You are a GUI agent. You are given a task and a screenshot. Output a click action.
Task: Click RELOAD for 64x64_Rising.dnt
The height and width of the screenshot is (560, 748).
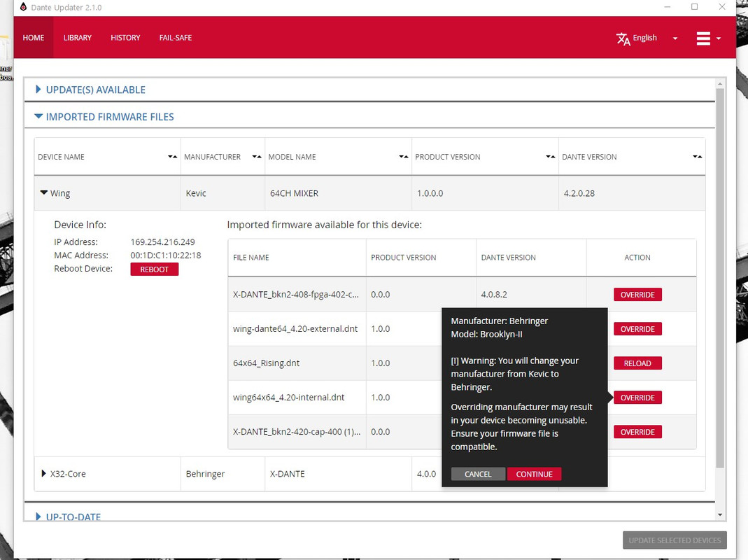click(x=637, y=363)
